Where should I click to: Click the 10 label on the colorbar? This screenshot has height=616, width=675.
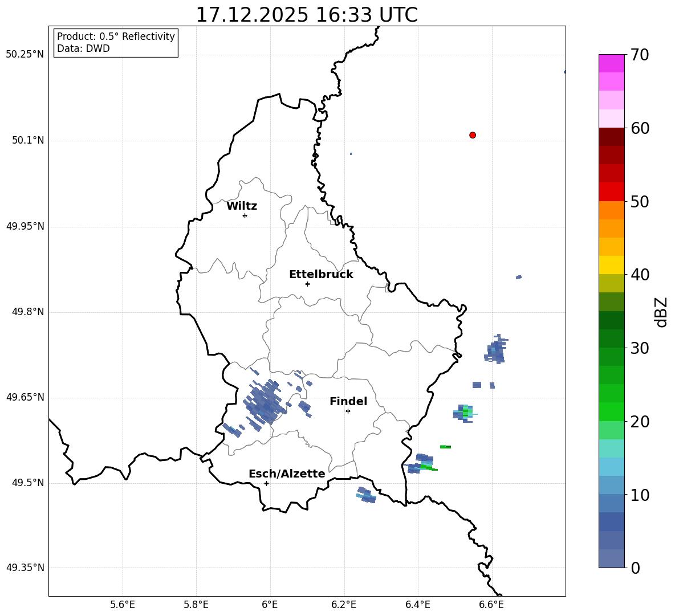coord(639,495)
